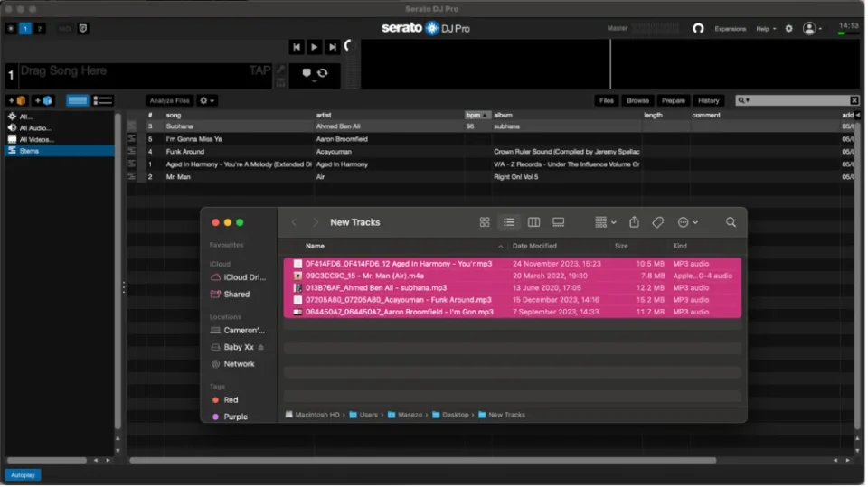Image resolution: width=868 pixels, height=487 pixels.
Task: Add a new smart crate with blue box icon
Action: coord(43,100)
